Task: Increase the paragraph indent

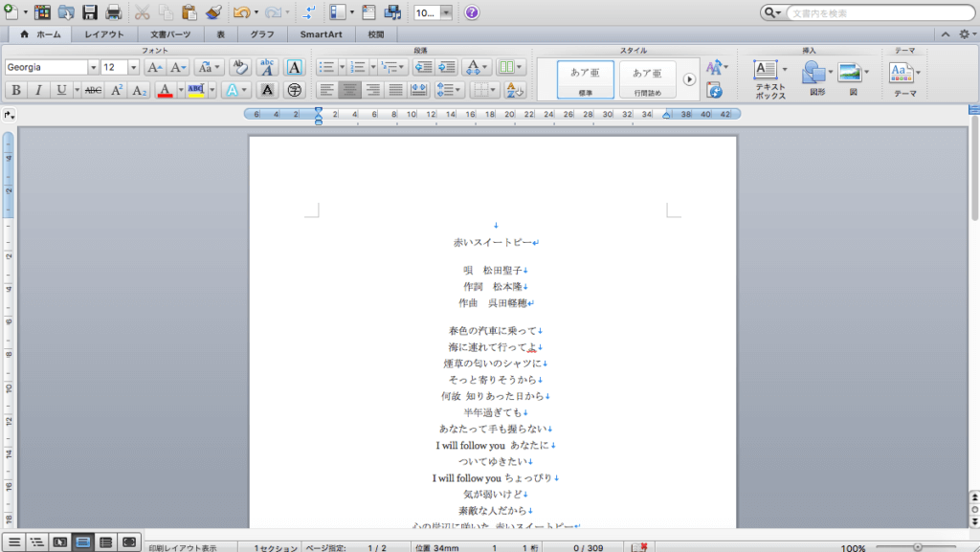Action: point(447,67)
